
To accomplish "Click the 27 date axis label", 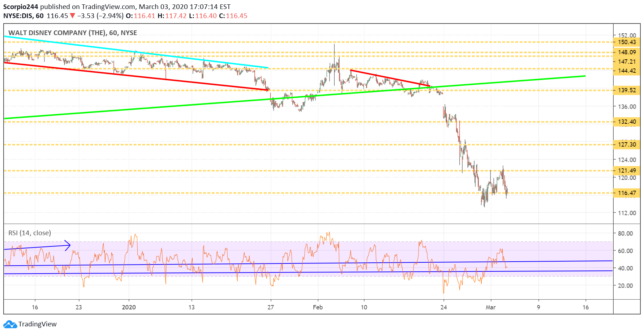I will pyautogui.click(x=271, y=307).
